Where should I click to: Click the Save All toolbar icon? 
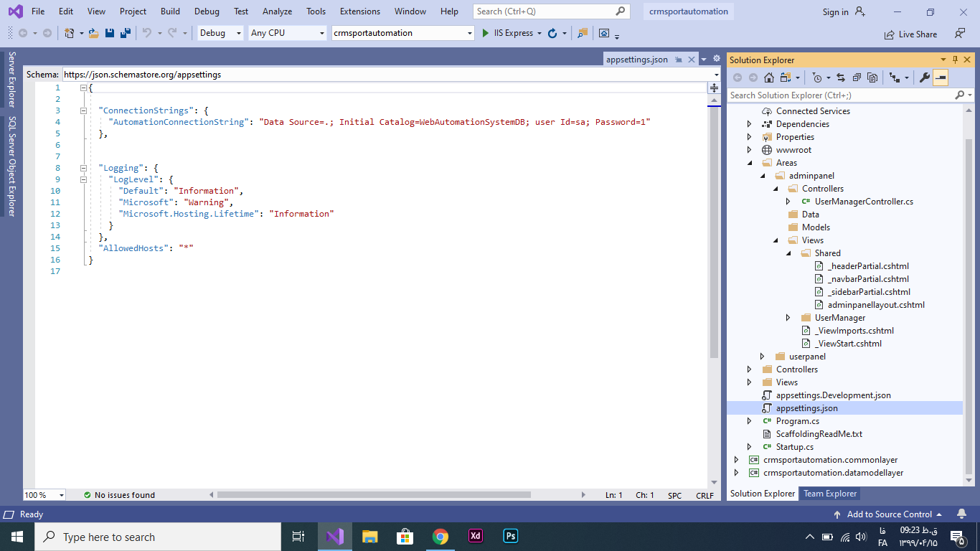(x=126, y=33)
